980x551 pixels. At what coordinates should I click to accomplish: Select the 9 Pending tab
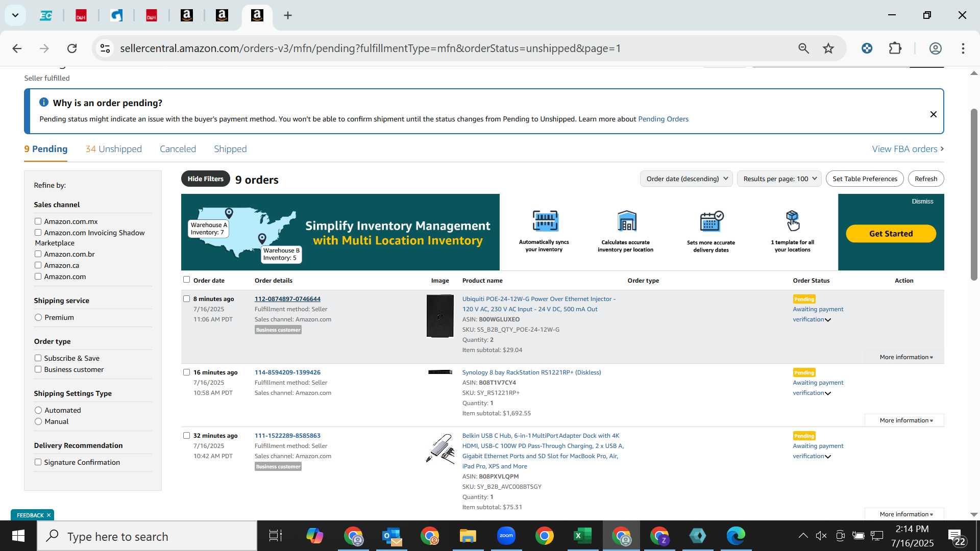click(46, 149)
